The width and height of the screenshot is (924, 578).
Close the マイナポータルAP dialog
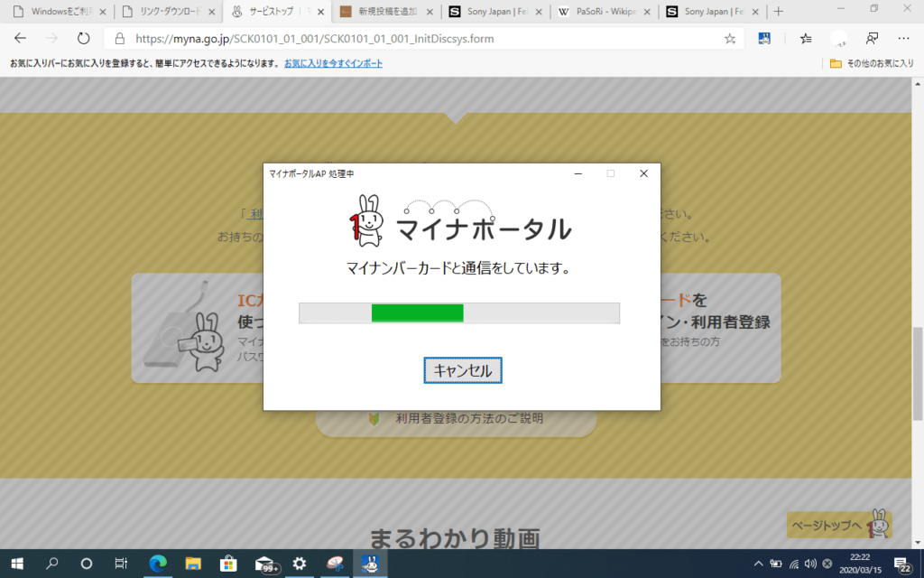pos(643,173)
